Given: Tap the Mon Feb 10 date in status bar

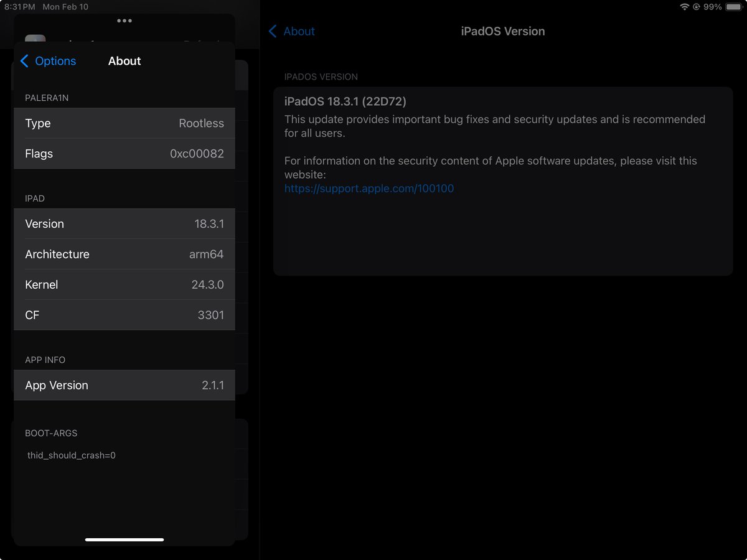Looking at the screenshot, I should pos(65,7).
